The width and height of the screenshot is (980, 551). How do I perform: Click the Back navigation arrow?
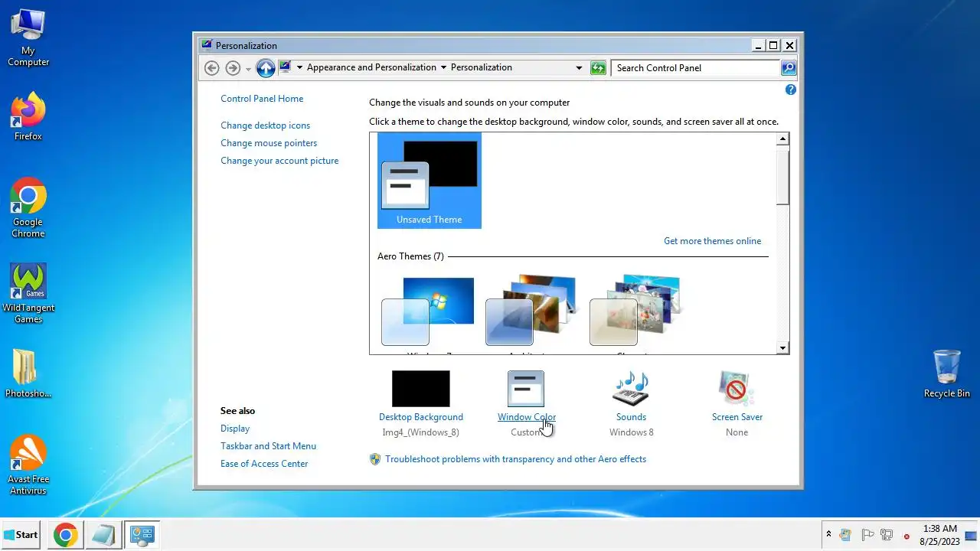(212, 68)
